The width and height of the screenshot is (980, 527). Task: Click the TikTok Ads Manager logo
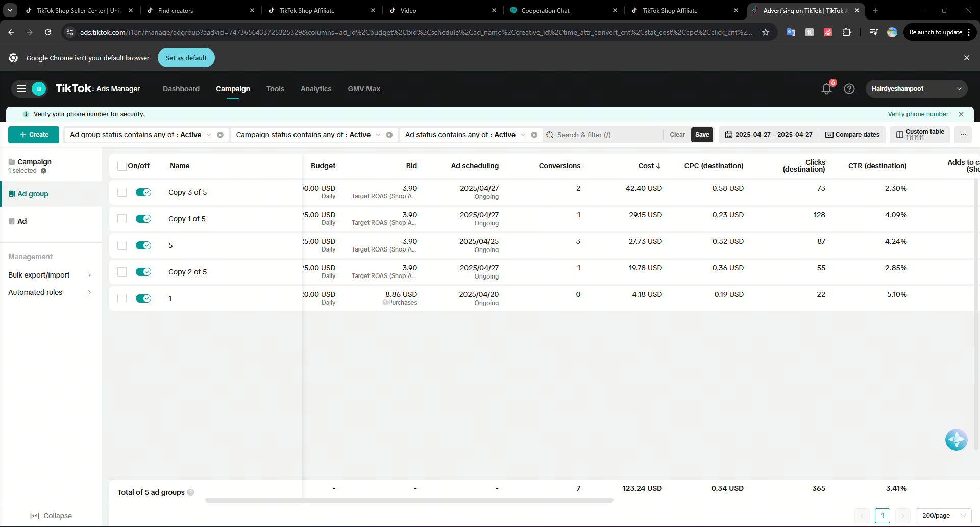coord(97,89)
